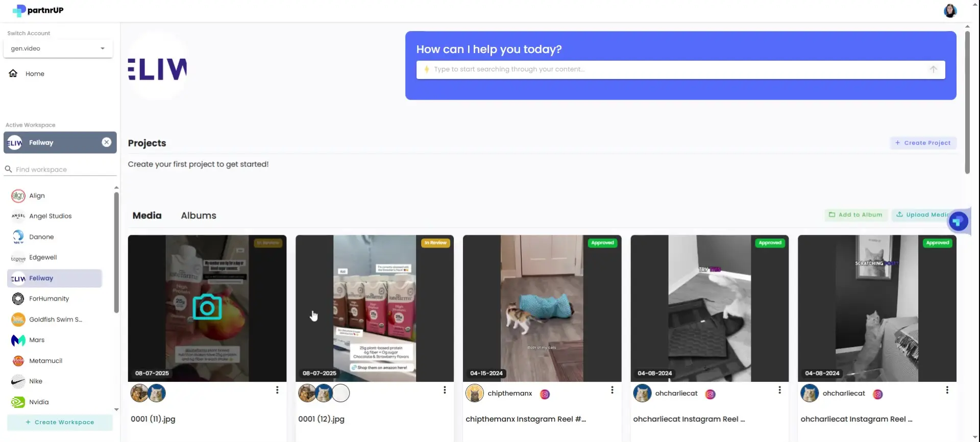Click the workspace list scroll-down arrow
The width and height of the screenshot is (980, 442).
click(x=116, y=409)
